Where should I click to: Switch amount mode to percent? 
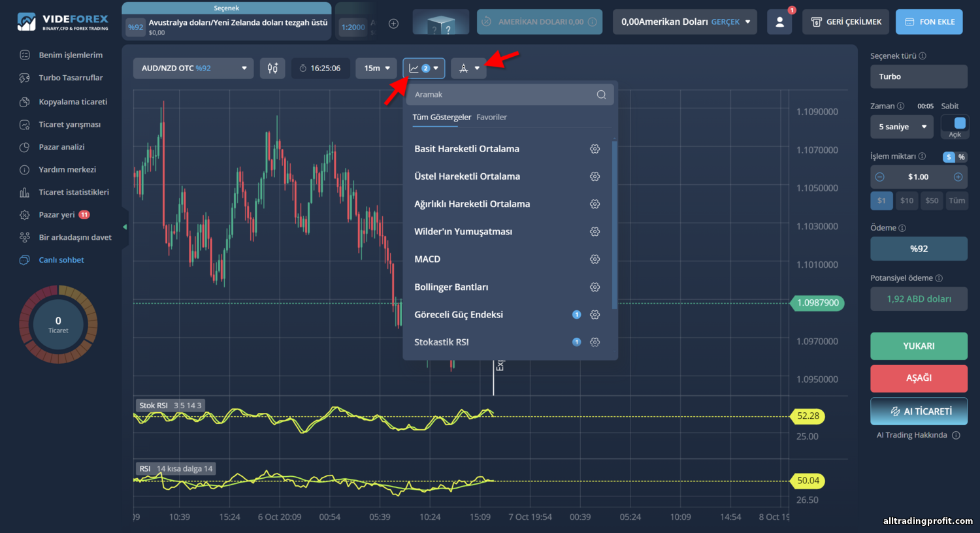pyautogui.click(x=961, y=157)
